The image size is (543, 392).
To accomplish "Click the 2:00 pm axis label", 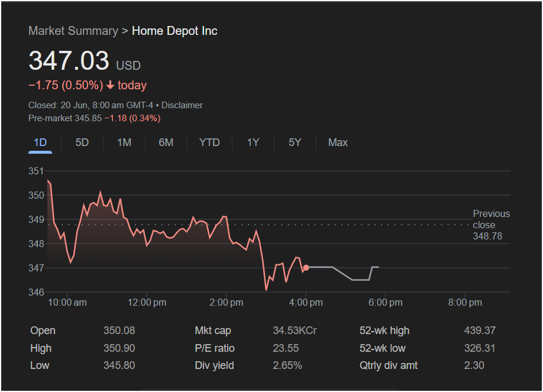I will (226, 302).
